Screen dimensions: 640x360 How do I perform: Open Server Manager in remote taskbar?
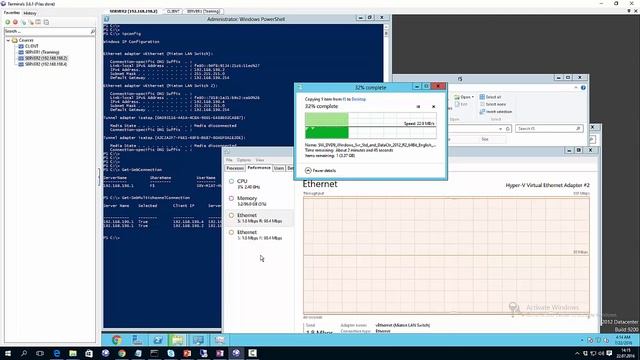137,340
